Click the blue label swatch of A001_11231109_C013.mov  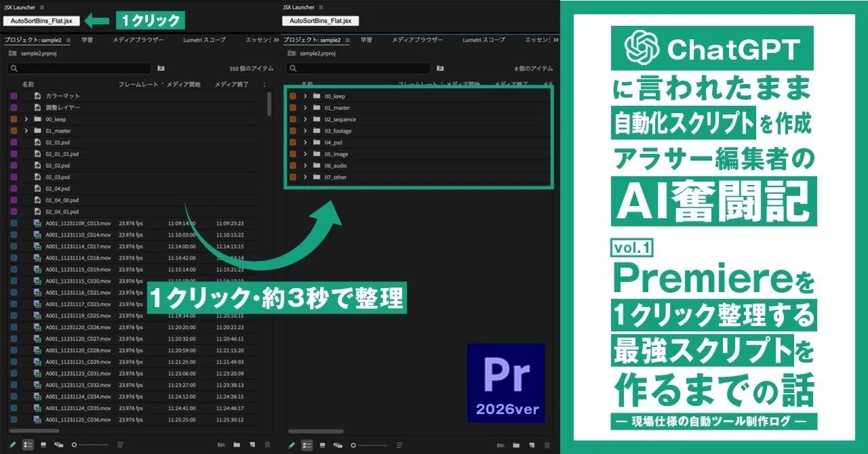[14, 223]
